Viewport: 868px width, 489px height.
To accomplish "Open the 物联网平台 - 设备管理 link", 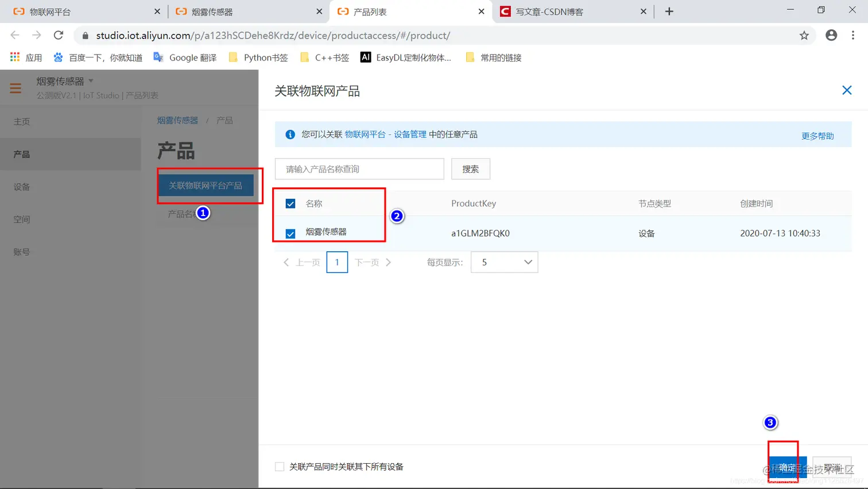I will [x=385, y=134].
